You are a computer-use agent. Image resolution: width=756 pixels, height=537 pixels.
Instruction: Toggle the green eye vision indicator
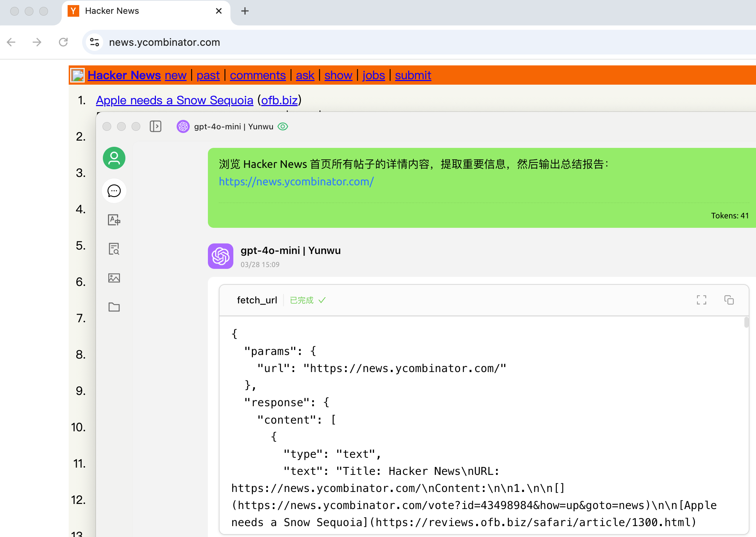tap(283, 126)
